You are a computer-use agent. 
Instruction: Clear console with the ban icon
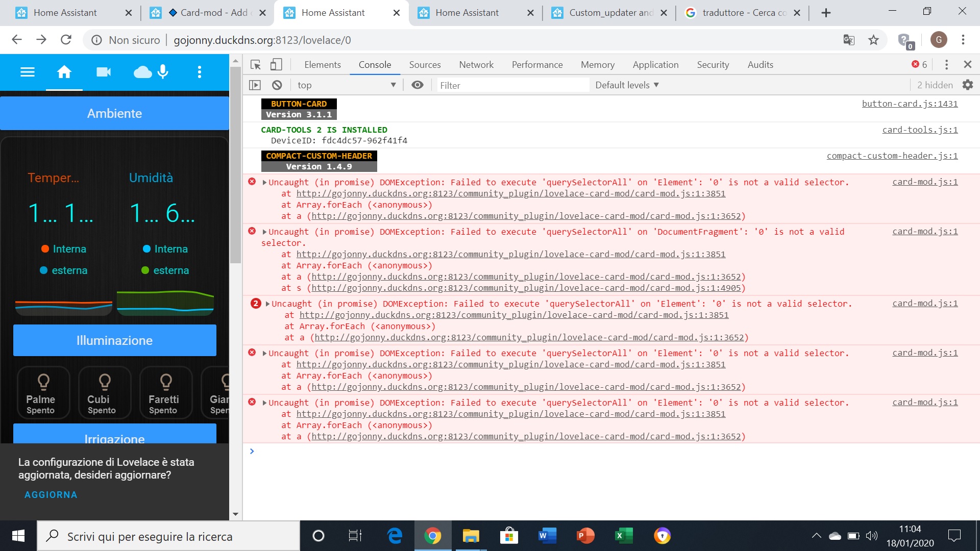pyautogui.click(x=277, y=85)
